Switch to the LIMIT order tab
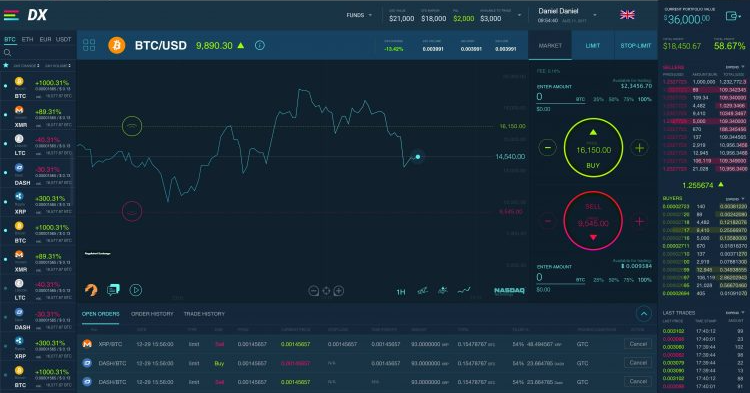 click(593, 45)
